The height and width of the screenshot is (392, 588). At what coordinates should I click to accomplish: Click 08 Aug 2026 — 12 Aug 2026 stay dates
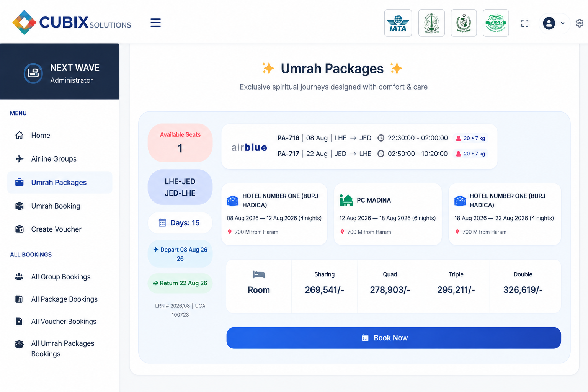point(274,218)
